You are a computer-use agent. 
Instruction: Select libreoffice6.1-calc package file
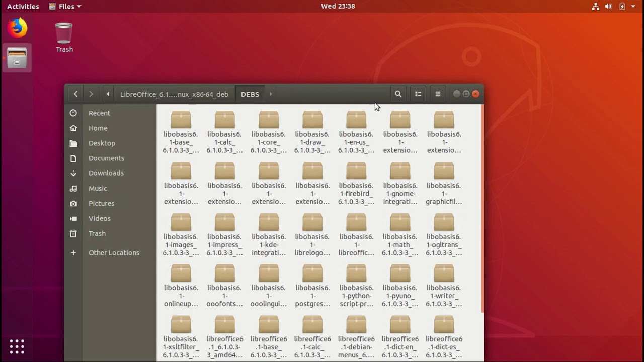(312, 337)
